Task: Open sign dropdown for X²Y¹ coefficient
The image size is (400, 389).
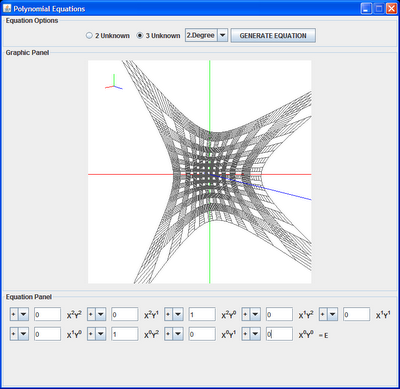Action: (x=97, y=314)
